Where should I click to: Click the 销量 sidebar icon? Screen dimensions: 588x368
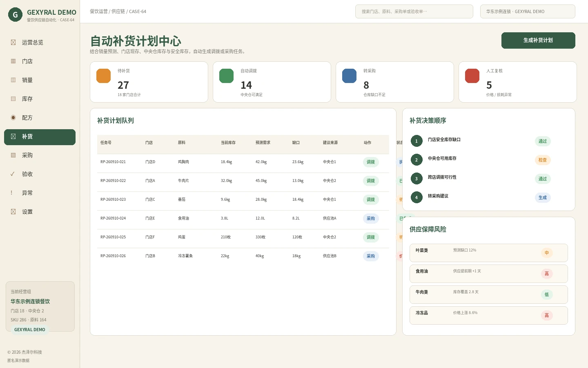[x=13, y=80]
